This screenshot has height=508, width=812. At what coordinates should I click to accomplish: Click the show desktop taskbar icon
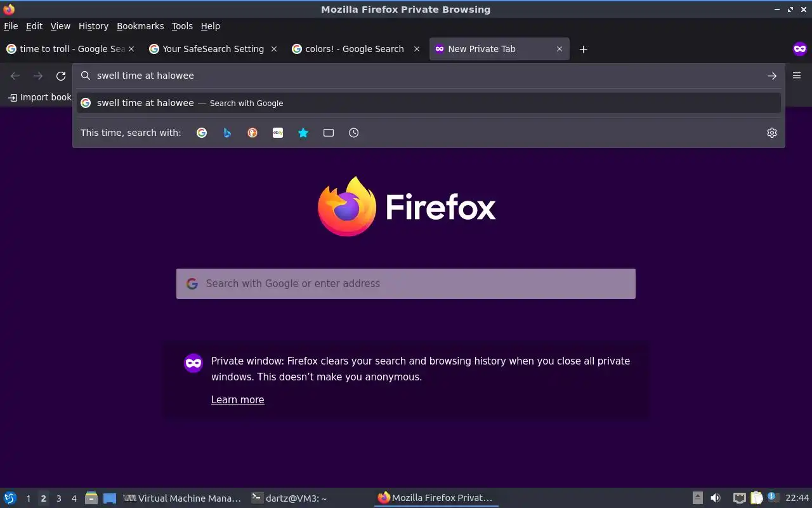pyautogui.click(x=110, y=498)
